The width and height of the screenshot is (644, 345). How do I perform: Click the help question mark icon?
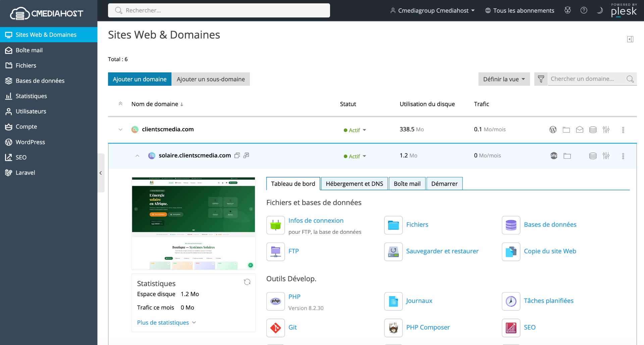[584, 10]
